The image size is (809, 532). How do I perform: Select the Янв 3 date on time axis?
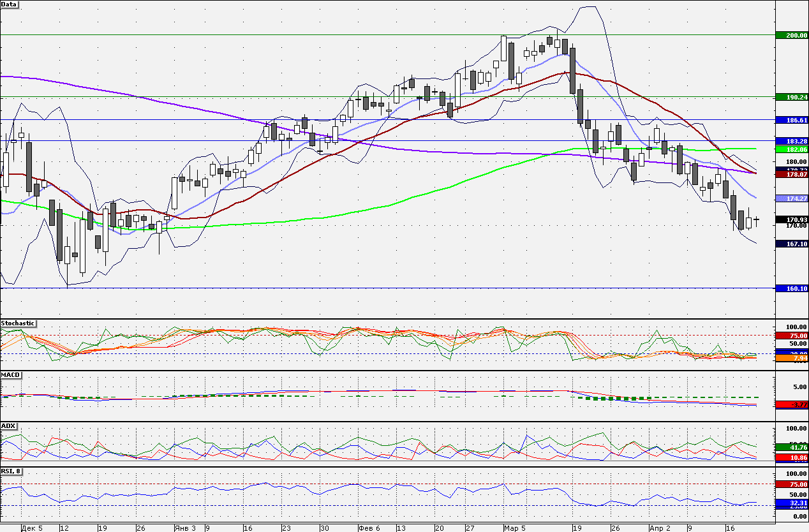186,528
